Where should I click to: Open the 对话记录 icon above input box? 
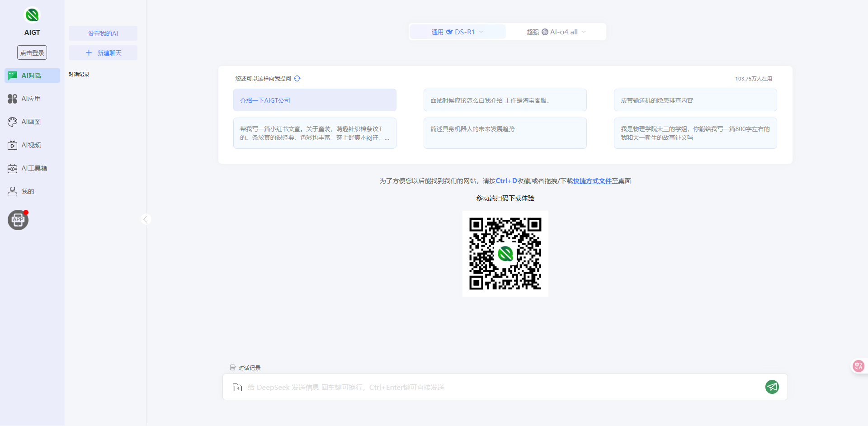(233, 368)
